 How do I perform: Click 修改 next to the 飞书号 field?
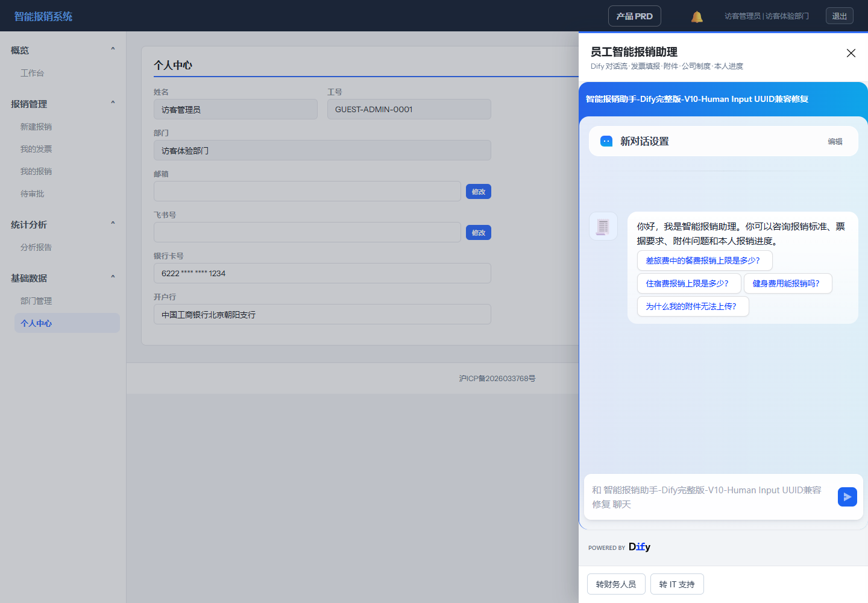[x=479, y=233]
